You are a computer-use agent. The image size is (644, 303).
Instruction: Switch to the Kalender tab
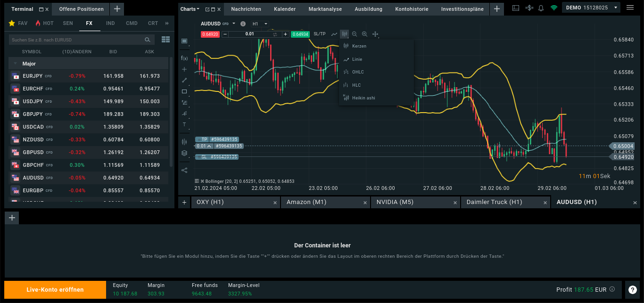(285, 9)
